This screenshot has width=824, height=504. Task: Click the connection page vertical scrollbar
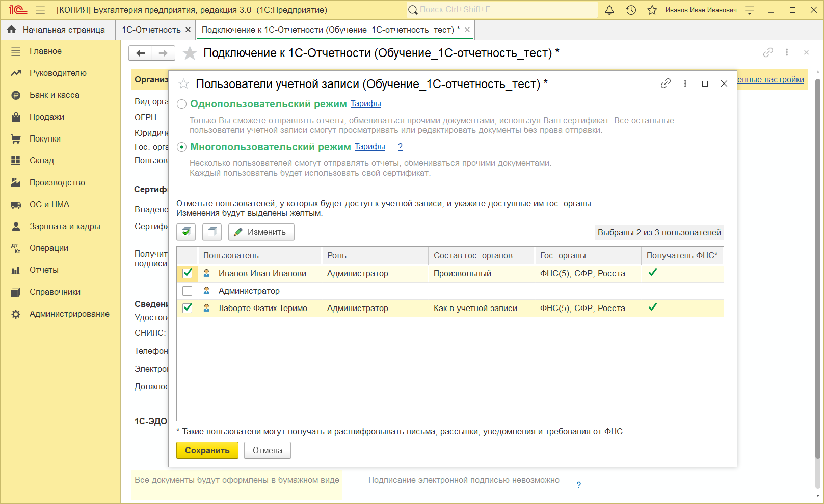click(818, 270)
